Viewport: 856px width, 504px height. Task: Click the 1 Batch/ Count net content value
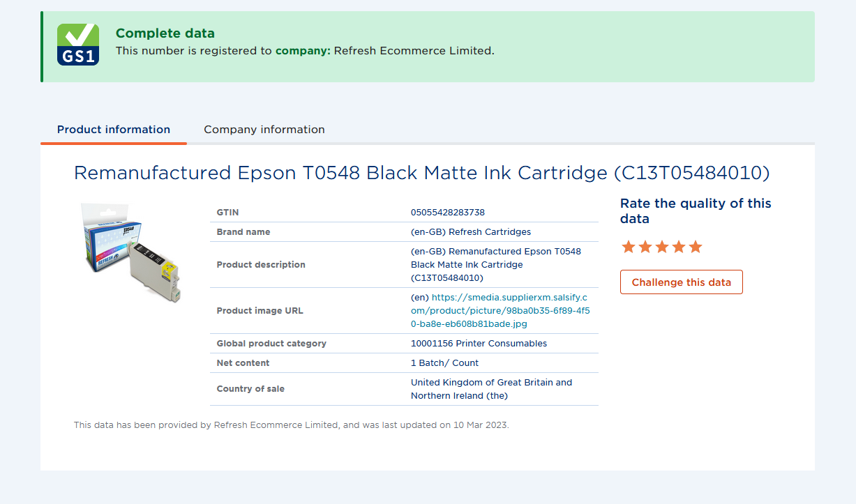(x=444, y=362)
